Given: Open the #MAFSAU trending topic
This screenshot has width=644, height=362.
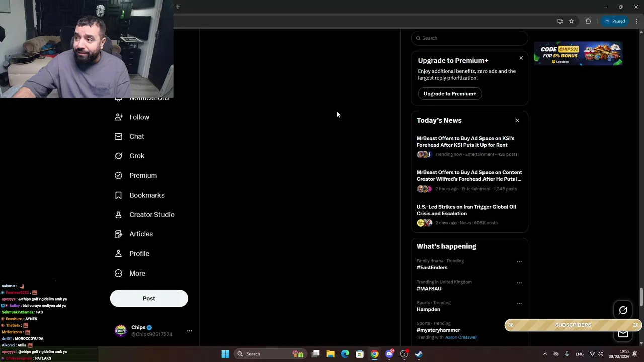Looking at the screenshot, I should tap(429, 289).
